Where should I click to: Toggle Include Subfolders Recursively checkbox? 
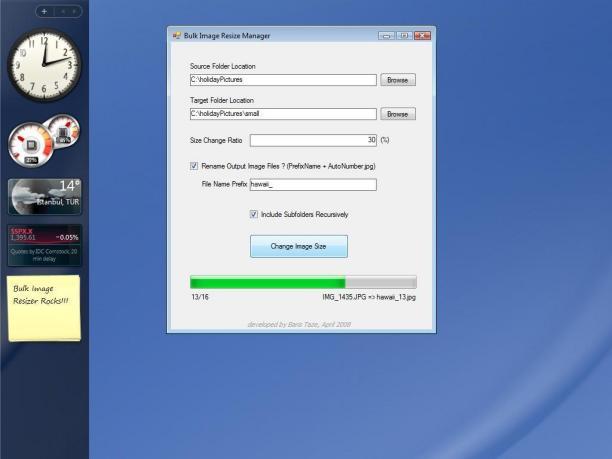tap(254, 214)
